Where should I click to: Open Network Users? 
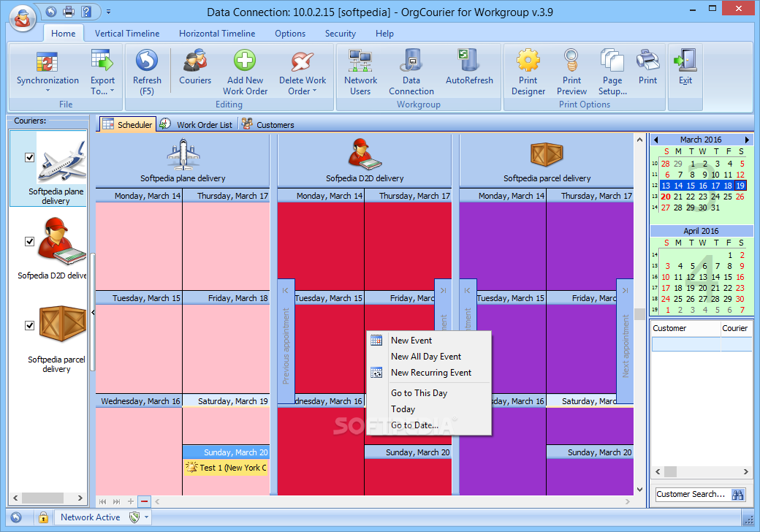click(360, 72)
